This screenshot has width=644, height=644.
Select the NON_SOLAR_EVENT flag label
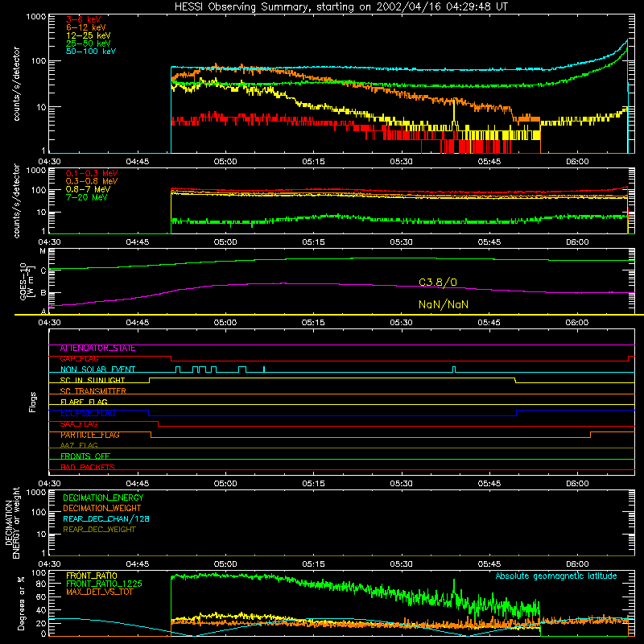(97, 369)
